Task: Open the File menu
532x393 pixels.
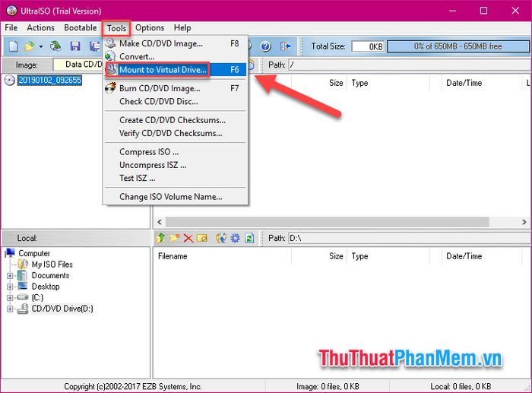Action: click(x=11, y=27)
